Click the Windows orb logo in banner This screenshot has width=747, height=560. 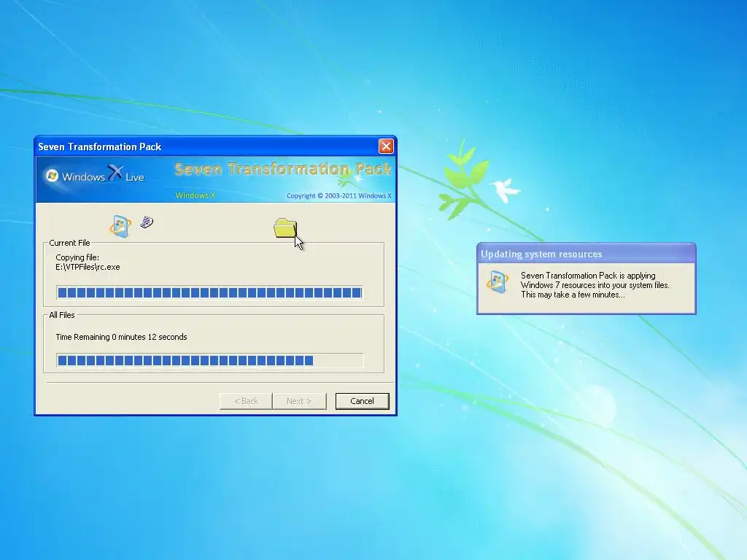click(52, 176)
